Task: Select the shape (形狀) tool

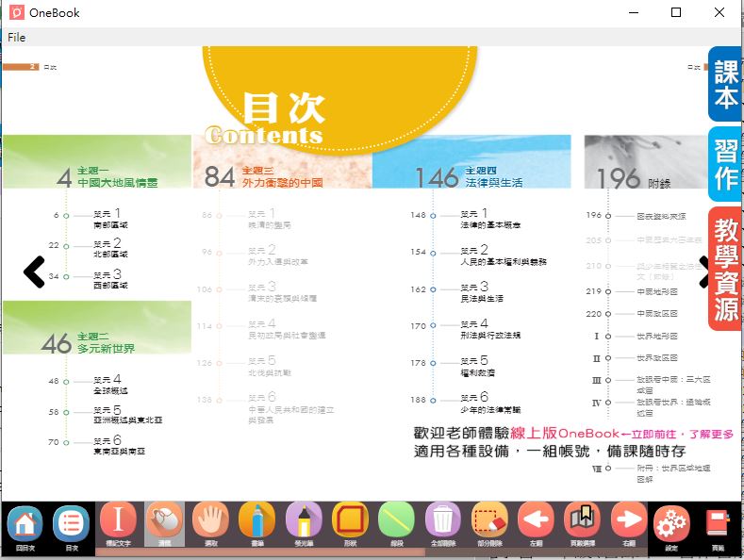Action: 351,522
